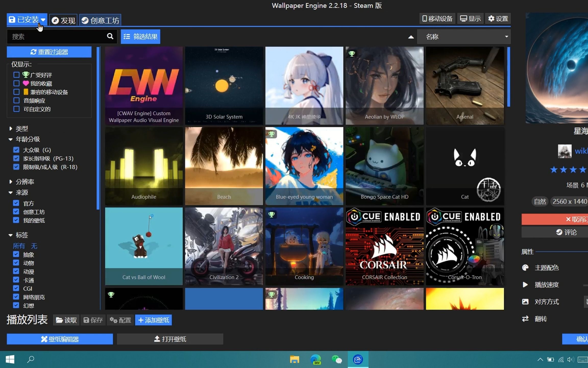Image resolution: width=588 pixels, height=368 pixels.
Task: Uncheck 创意工坊 source checkbox
Action: (16, 212)
